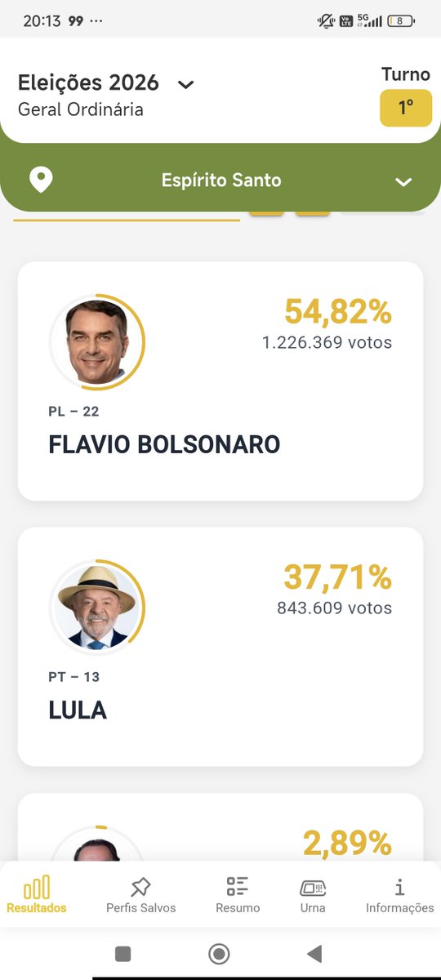
Task: Open the Espírito Santo region selector
Action: [220, 178]
